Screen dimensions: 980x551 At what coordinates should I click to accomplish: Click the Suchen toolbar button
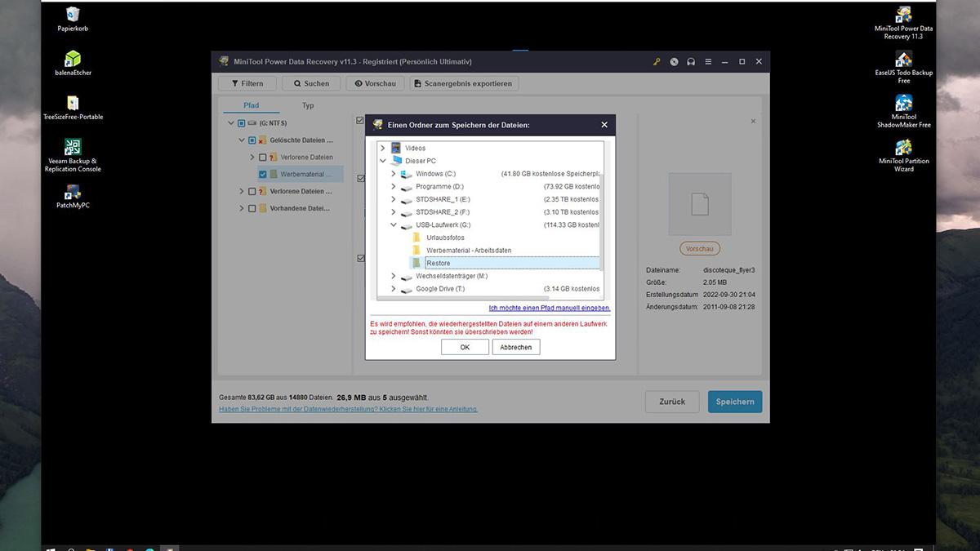click(311, 83)
